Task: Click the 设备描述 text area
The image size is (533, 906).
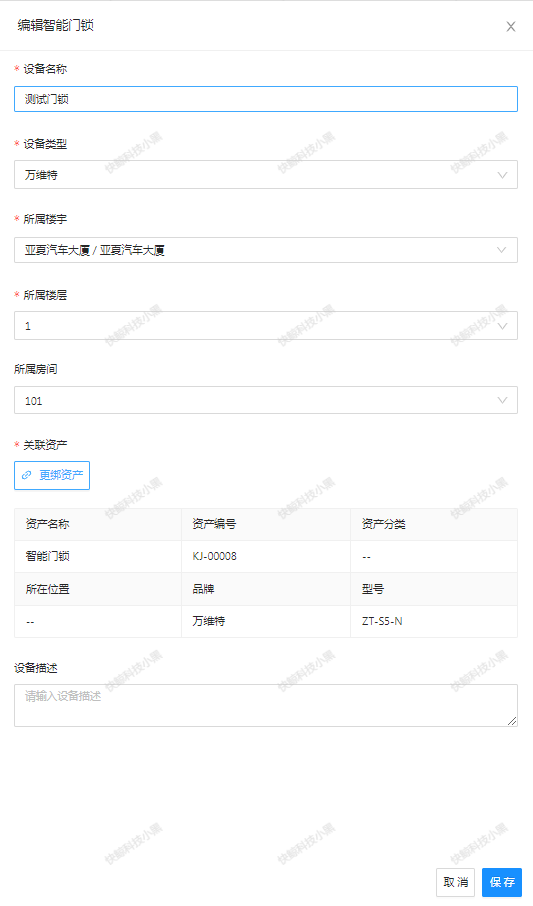Action: [x=266, y=705]
